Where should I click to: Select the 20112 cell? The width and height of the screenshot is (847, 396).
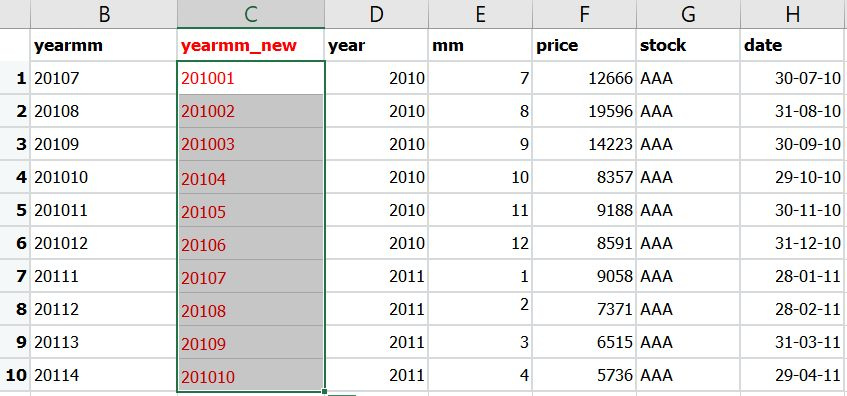click(104, 309)
